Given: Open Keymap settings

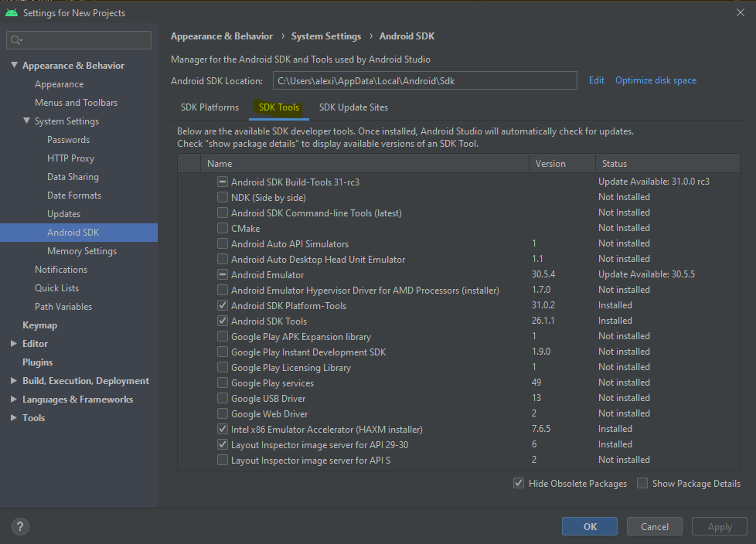Looking at the screenshot, I should 39,325.
